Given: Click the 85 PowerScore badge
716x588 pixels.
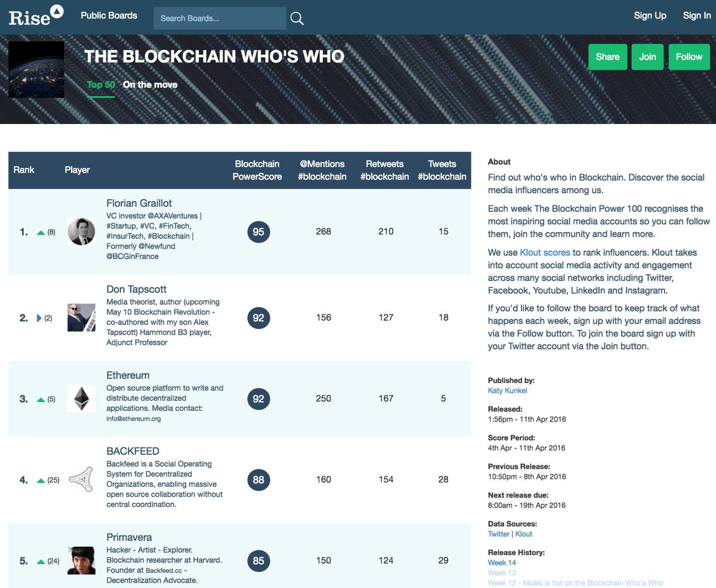Looking at the screenshot, I should (x=258, y=561).
